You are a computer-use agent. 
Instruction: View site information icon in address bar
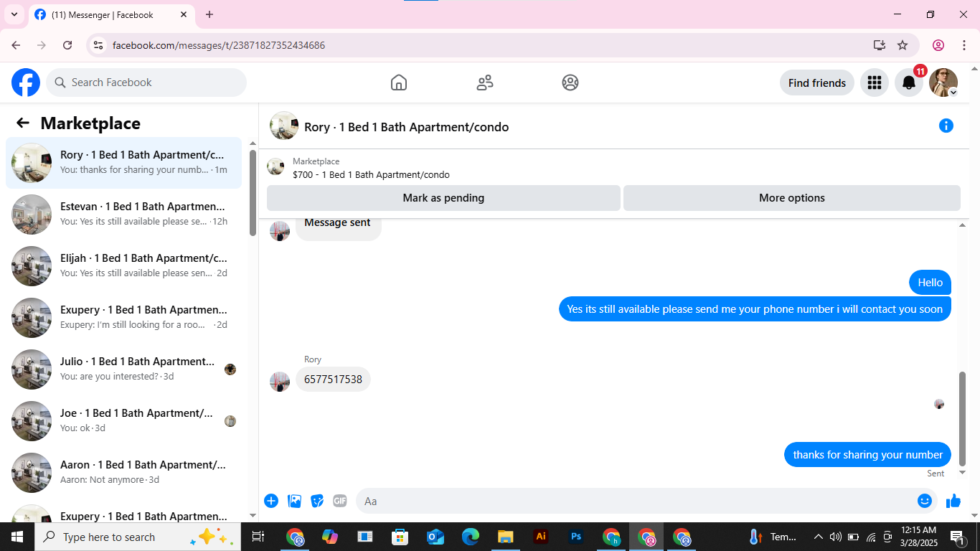coord(99,45)
